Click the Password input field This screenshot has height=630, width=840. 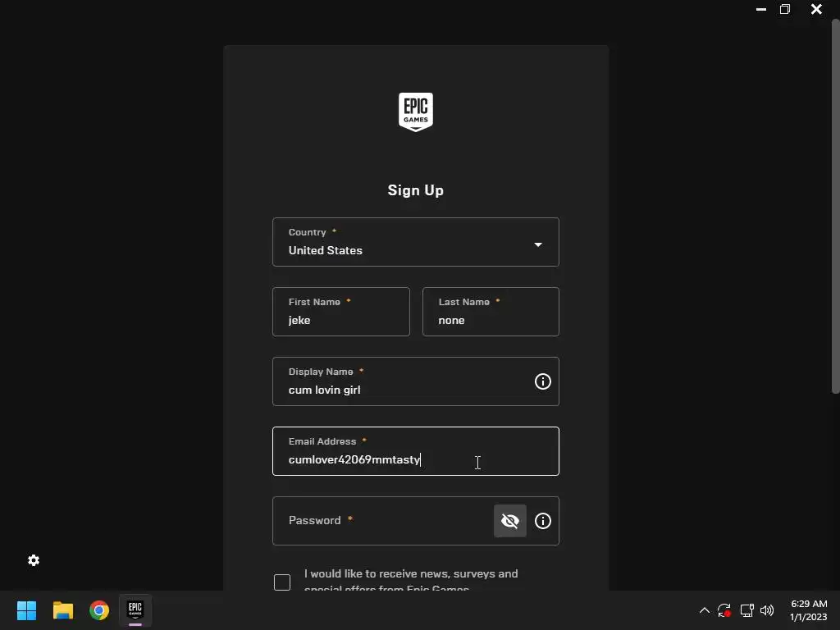pyautogui.click(x=416, y=521)
